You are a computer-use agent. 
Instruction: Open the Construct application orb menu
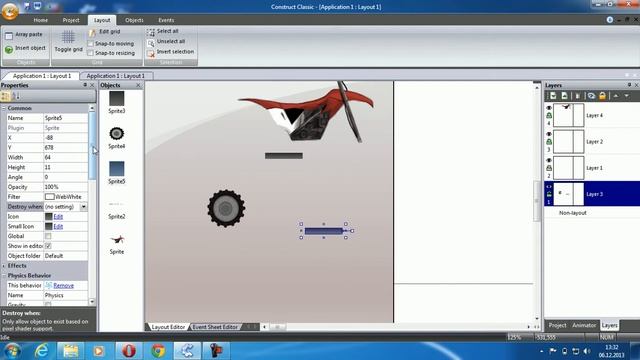10,11
